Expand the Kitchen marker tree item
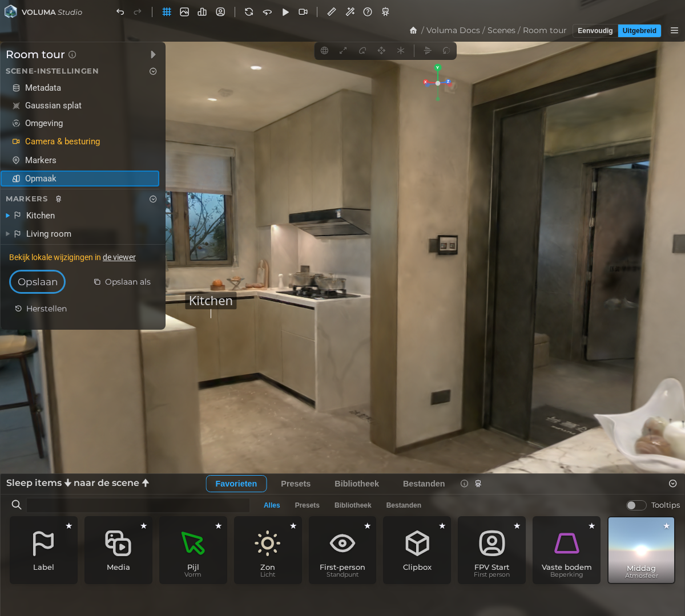The width and height of the screenshot is (685, 616). tap(8, 216)
